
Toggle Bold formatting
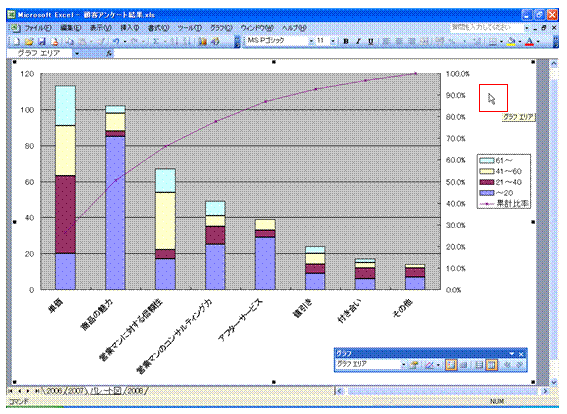346,41
